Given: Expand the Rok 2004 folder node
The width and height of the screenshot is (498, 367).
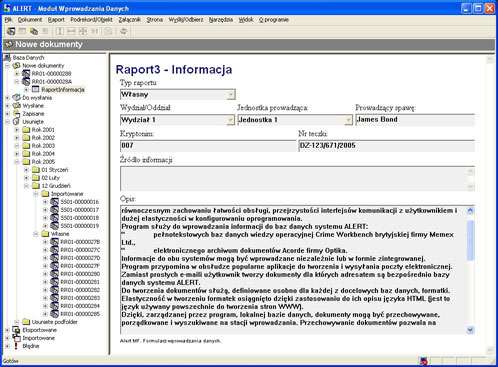Looking at the screenshot, I should click(17, 154).
